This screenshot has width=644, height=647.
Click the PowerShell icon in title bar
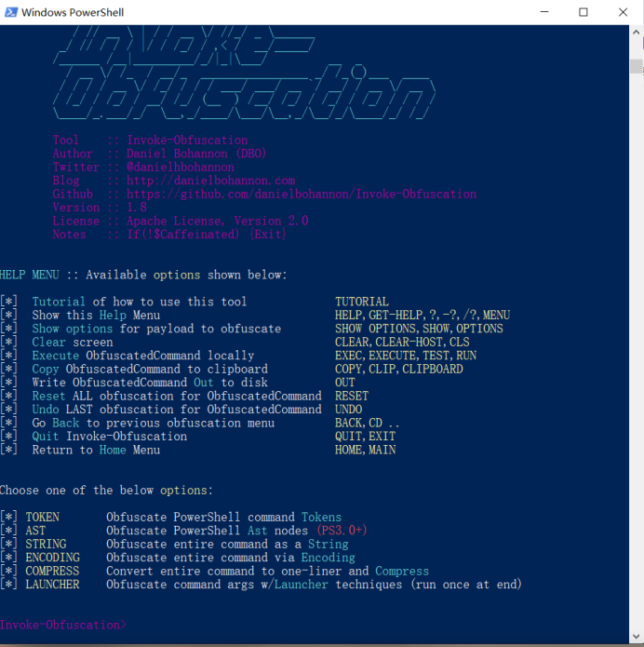click(11, 12)
